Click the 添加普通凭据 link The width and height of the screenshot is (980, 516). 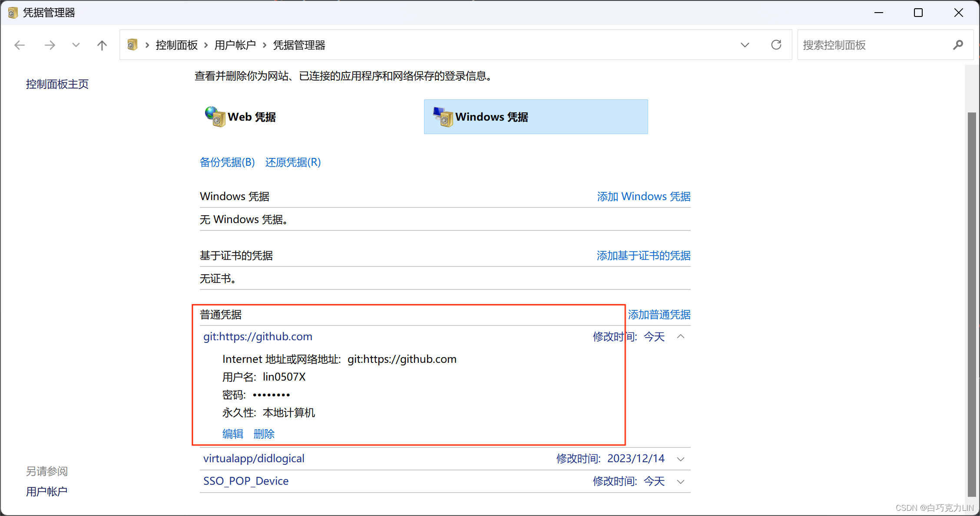[659, 315]
